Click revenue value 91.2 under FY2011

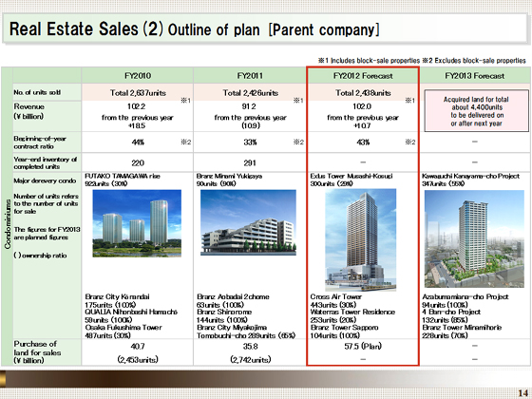(x=249, y=106)
